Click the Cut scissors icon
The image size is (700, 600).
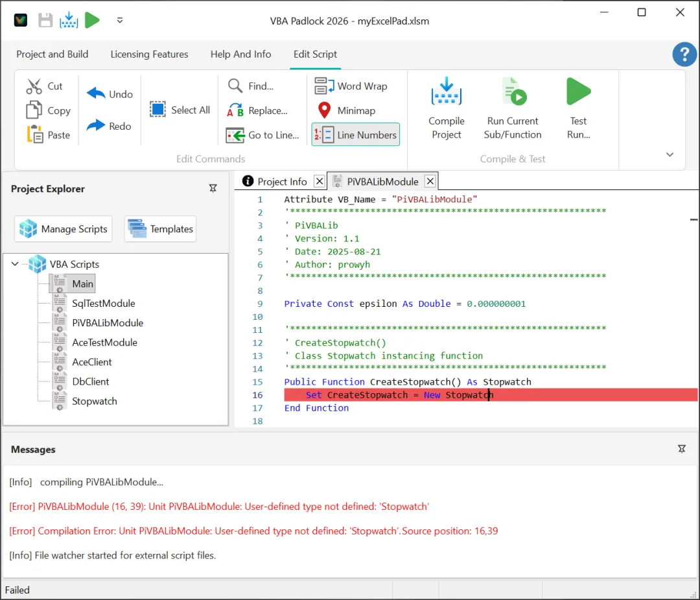[34, 86]
